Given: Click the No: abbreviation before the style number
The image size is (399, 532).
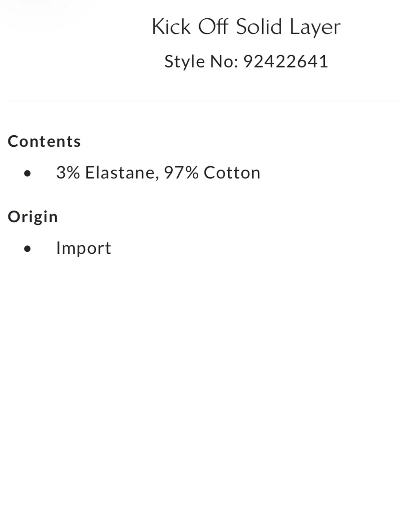Looking at the screenshot, I should click(x=224, y=61).
